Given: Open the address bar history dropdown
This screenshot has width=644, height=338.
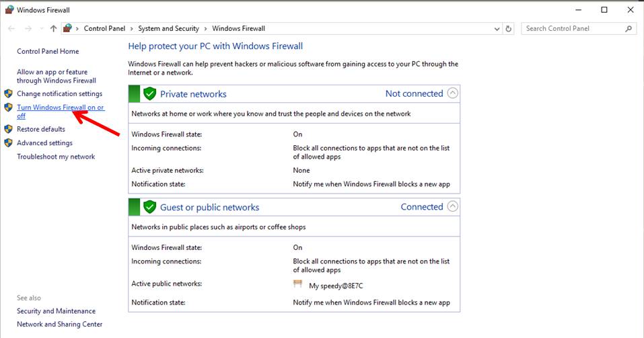Looking at the screenshot, I should pyautogui.click(x=497, y=29).
